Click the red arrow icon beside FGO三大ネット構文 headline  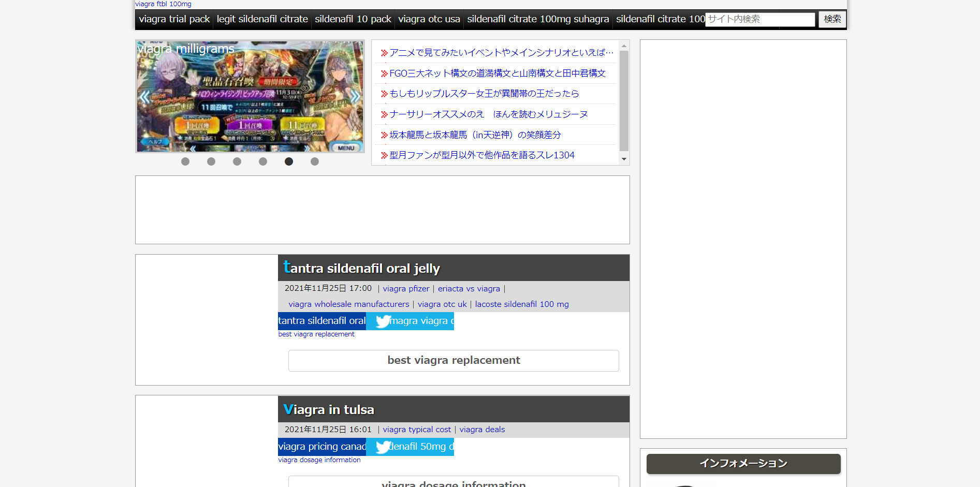(x=384, y=73)
